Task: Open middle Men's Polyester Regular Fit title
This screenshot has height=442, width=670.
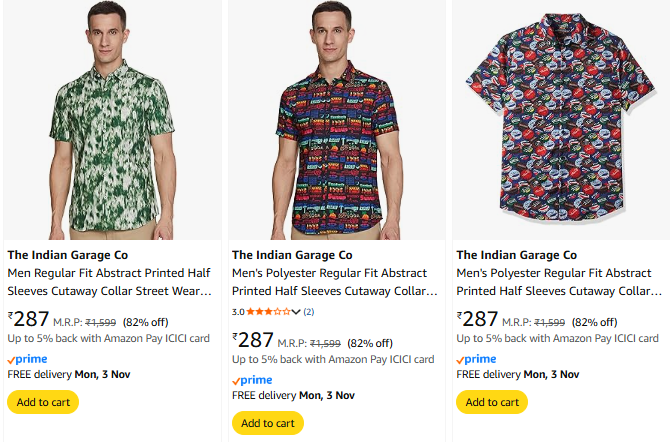Action: [335, 282]
